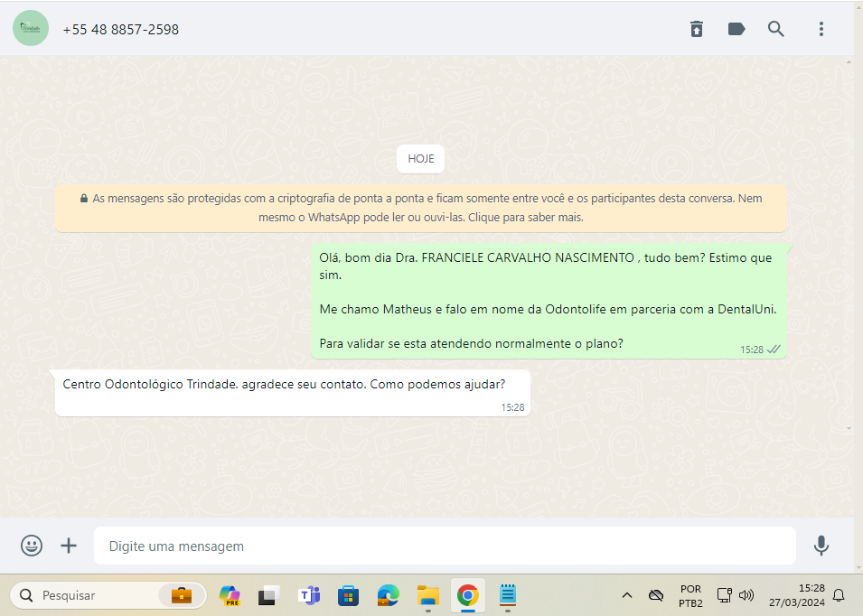Focus the 'Digite uma mensagem' input field
The width and height of the screenshot is (863, 616).
coord(445,546)
